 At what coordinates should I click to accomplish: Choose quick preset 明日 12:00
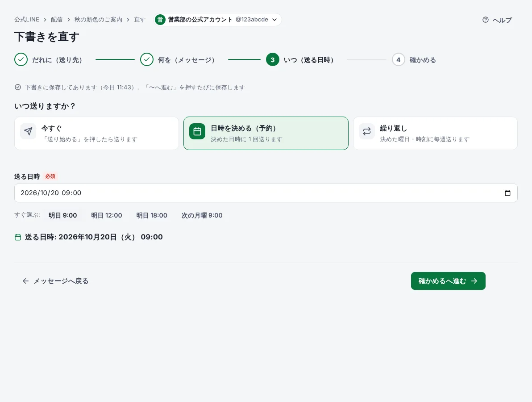click(x=107, y=215)
